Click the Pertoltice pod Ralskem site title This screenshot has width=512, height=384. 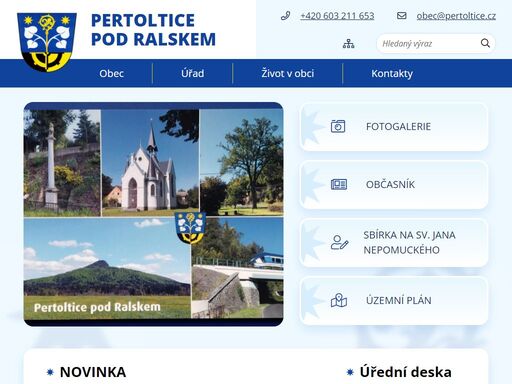[153, 30]
